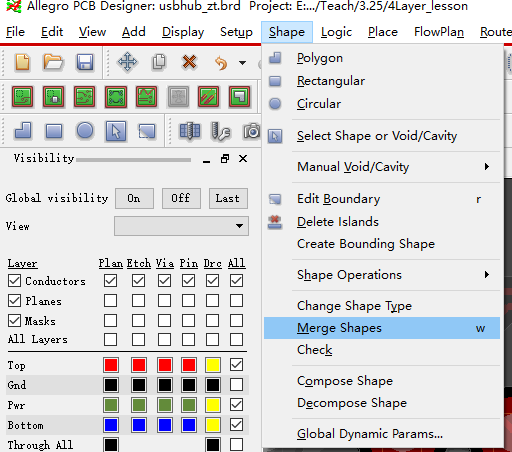Screen dimensions: 512x452
Task: Click the greyed-out disabled mode icon
Action: click(178, 97)
